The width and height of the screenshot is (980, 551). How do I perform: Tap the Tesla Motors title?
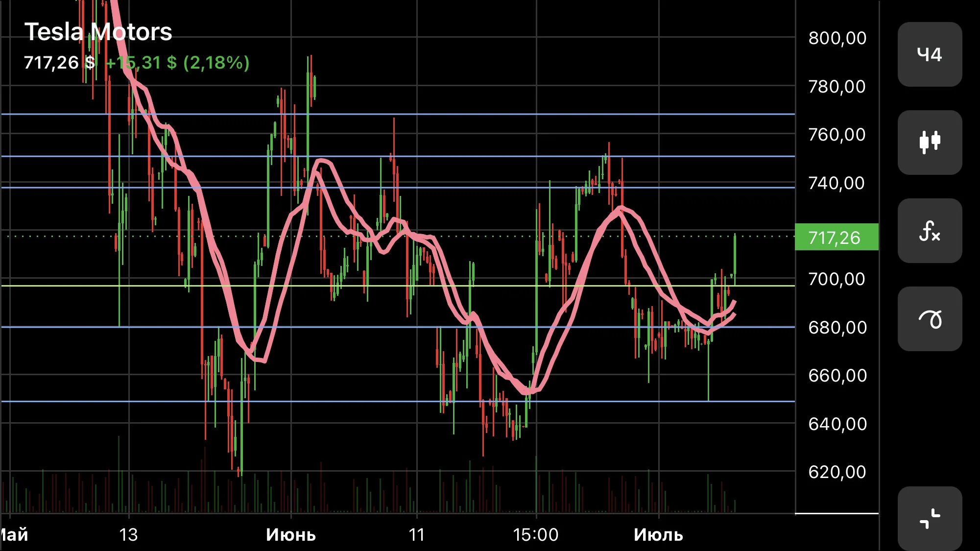click(x=98, y=32)
